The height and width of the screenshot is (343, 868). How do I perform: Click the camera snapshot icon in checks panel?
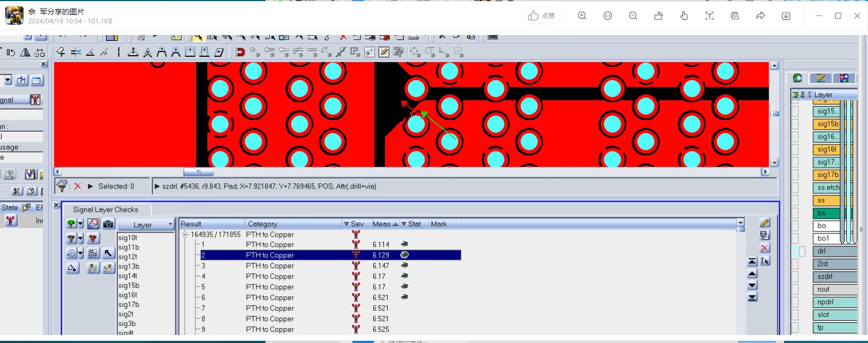click(x=108, y=224)
